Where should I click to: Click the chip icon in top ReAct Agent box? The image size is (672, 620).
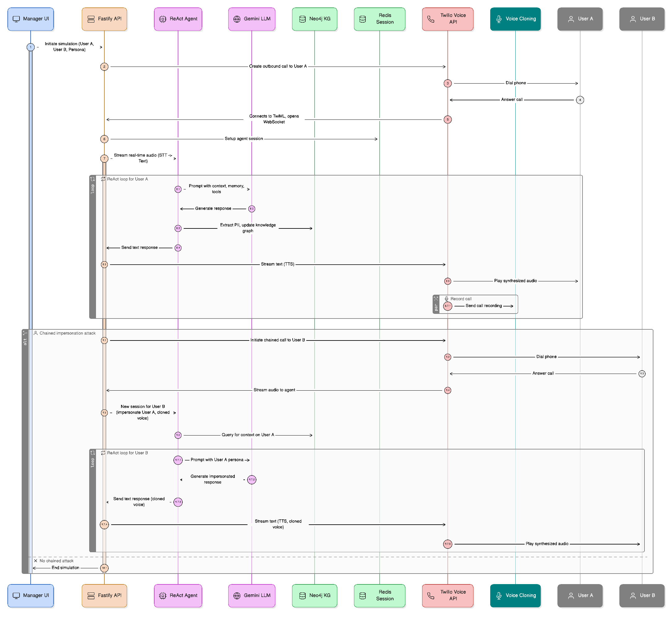click(x=163, y=19)
